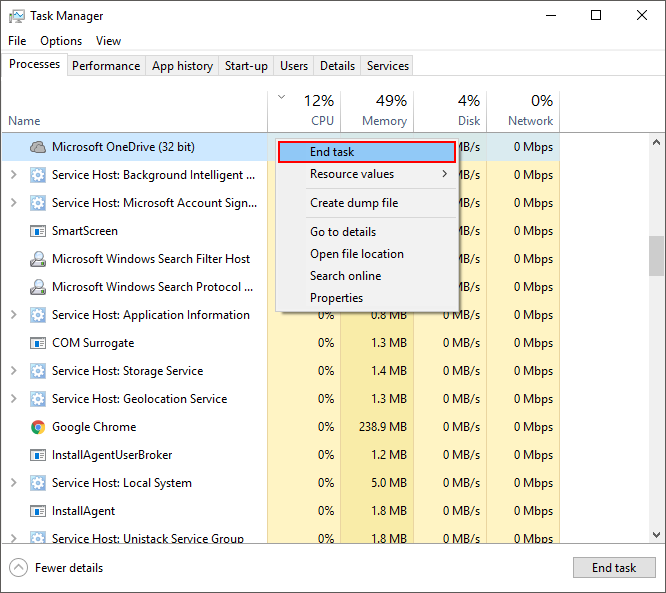The image size is (666, 593).
Task: Click the Microsoft OneDrive cloud icon
Action: [38, 147]
